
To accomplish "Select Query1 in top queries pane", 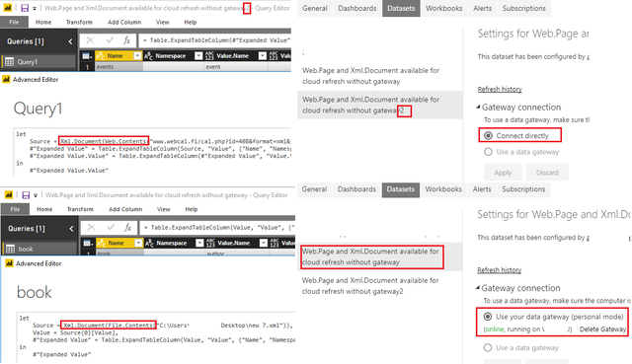I will click(39, 61).
